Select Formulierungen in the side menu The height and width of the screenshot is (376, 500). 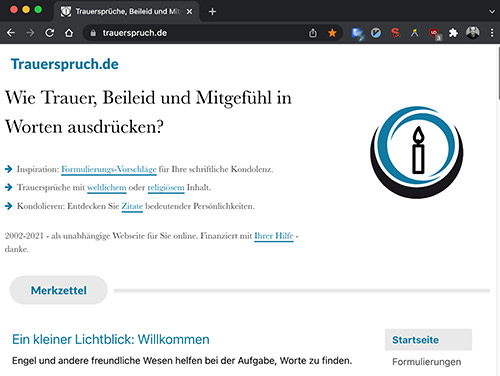click(427, 362)
